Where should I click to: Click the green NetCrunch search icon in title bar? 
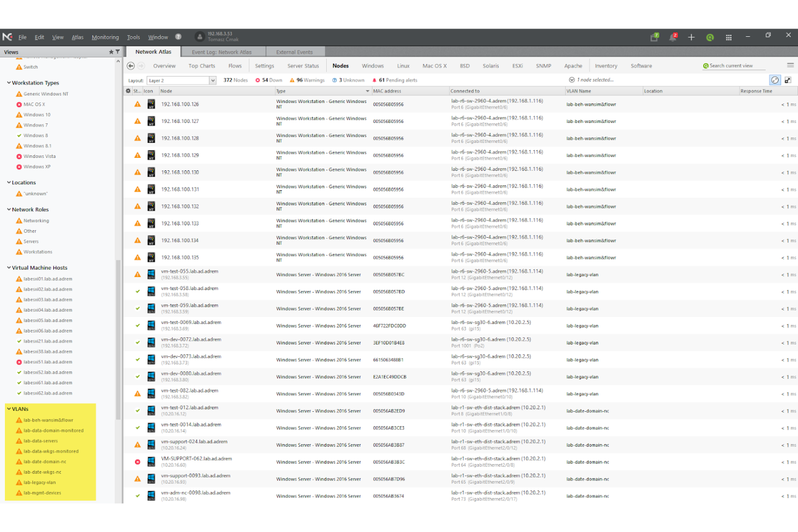(x=710, y=37)
